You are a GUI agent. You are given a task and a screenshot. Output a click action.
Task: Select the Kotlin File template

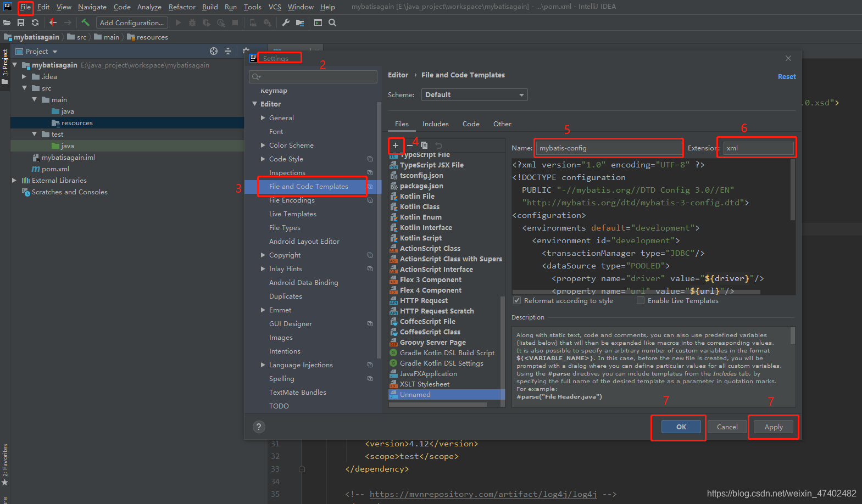click(x=416, y=196)
